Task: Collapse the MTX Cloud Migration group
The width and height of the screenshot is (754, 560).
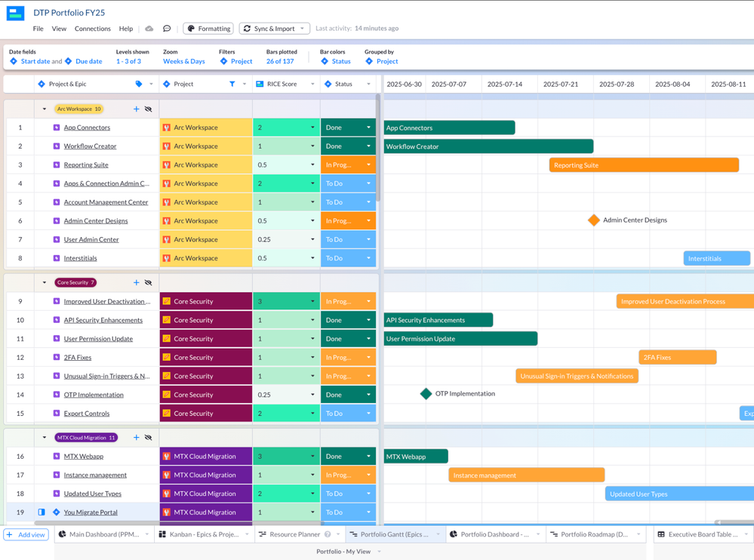Action: [x=45, y=438]
